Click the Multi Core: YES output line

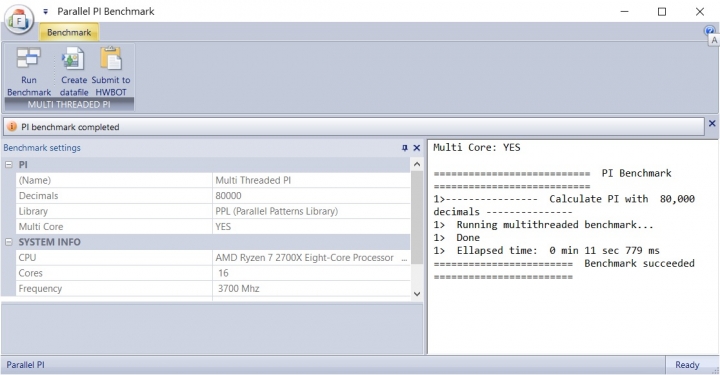(x=477, y=147)
